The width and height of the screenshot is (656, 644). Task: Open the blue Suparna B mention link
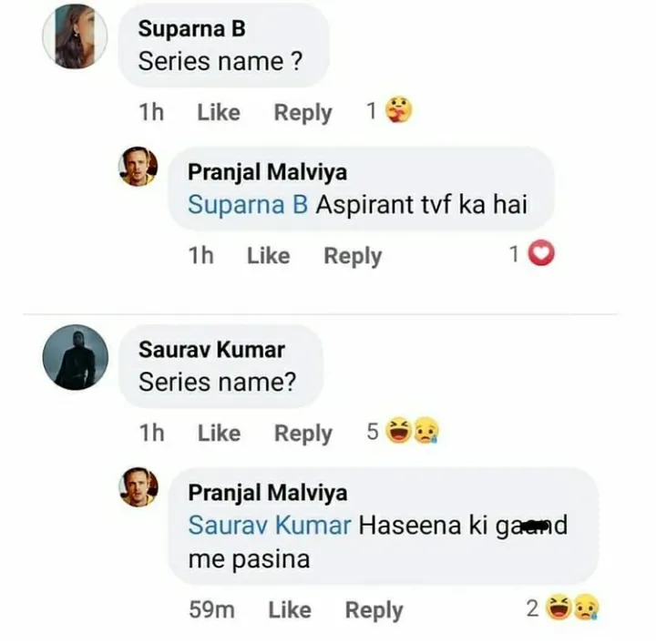tap(248, 205)
